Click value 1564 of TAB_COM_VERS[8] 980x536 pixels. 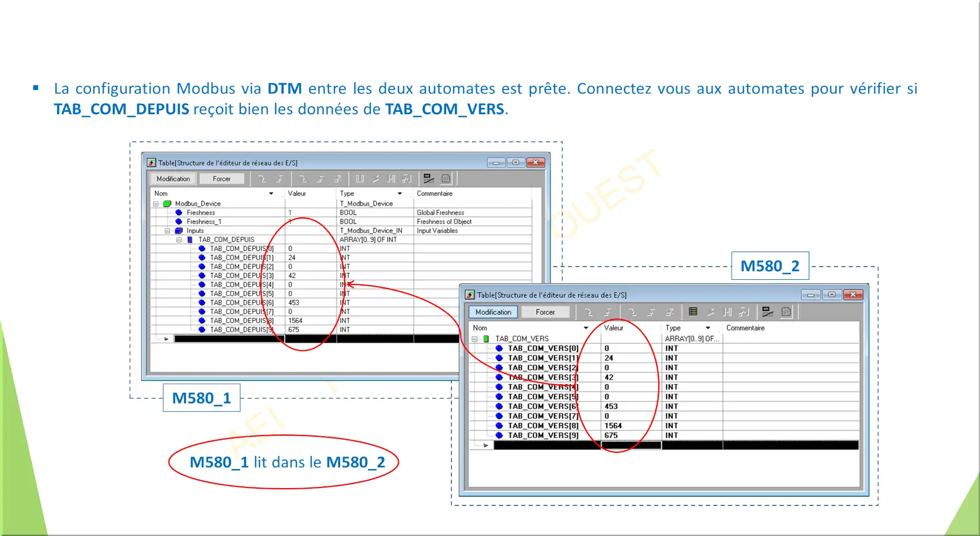(613, 426)
